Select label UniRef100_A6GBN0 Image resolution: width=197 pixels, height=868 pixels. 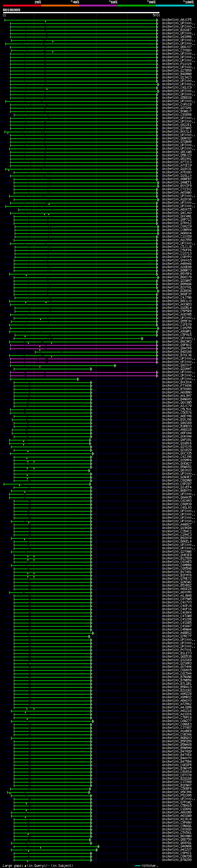[x=177, y=393]
